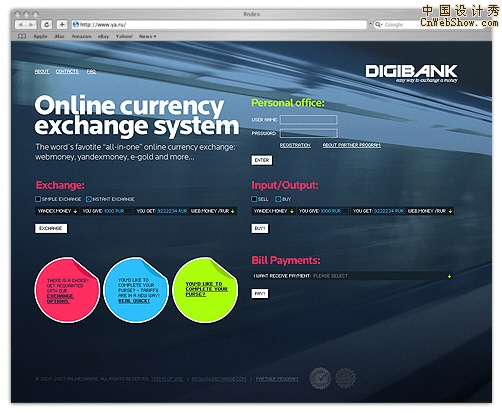
Task: Open the News bookmarks bar menu
Action: point(147,36)
